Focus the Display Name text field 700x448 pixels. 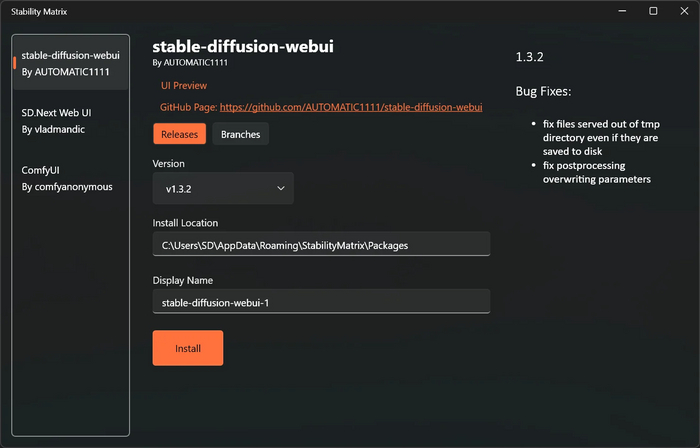(321, 302)
